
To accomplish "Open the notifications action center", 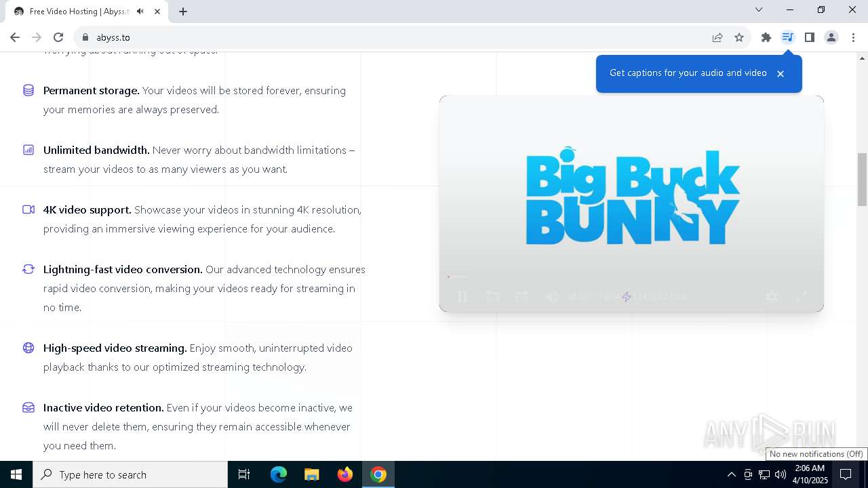I will 846,474.
